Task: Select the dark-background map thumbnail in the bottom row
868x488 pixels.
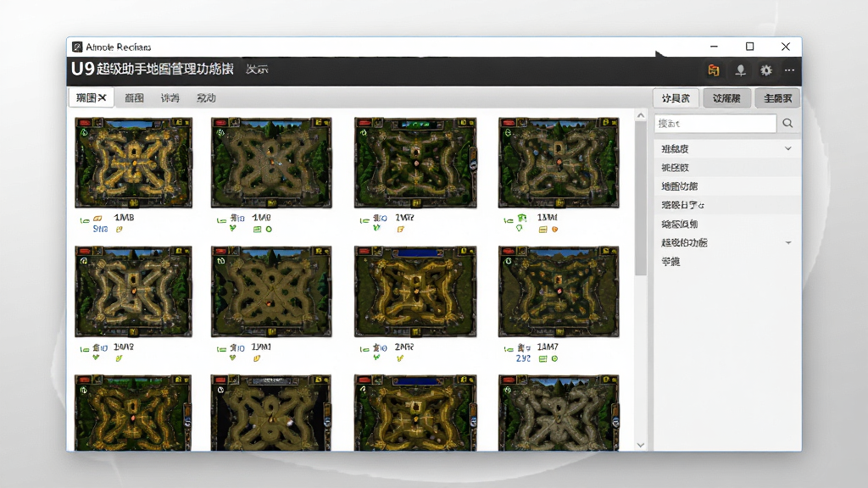Action: [271, 413]
